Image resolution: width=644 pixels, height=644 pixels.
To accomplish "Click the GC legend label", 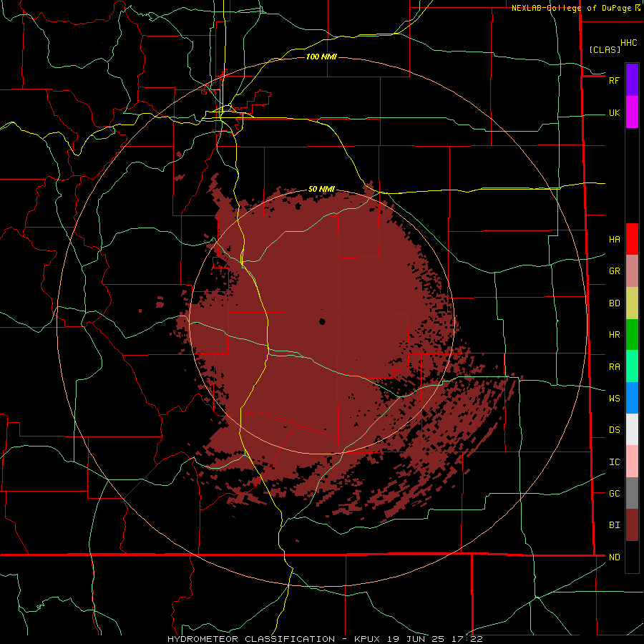I will [614, 493].
